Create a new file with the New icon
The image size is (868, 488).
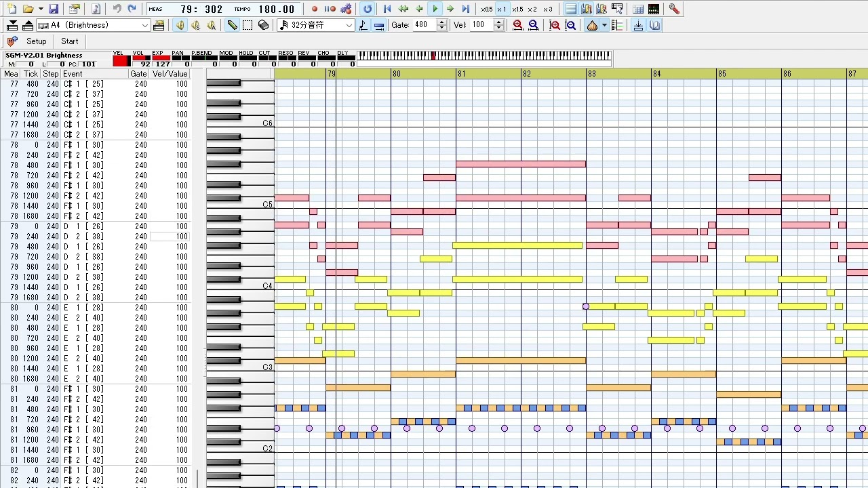[12, 9]
